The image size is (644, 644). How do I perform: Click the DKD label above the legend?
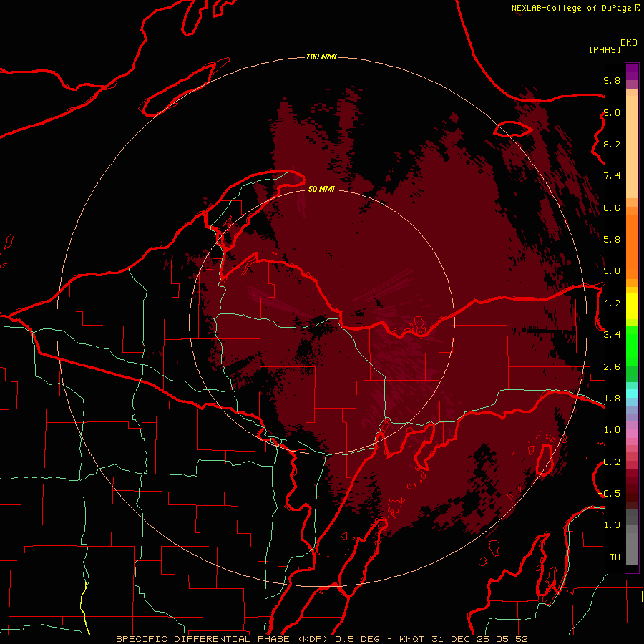pyautogui.click(x=629, y=43)
